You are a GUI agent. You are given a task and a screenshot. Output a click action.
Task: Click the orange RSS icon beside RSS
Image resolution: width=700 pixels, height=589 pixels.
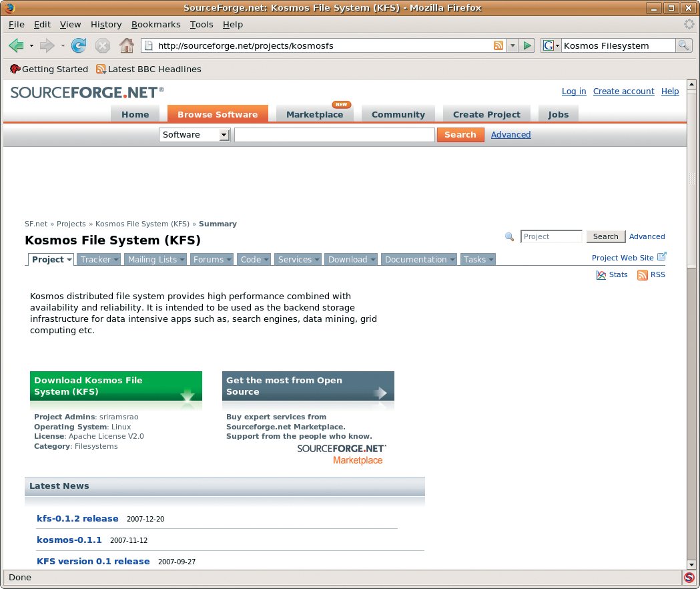coord(643,275)
